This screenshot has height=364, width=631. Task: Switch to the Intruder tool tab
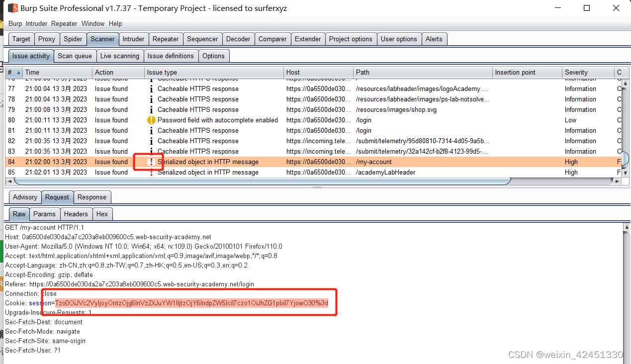click(x=134, y=39)
